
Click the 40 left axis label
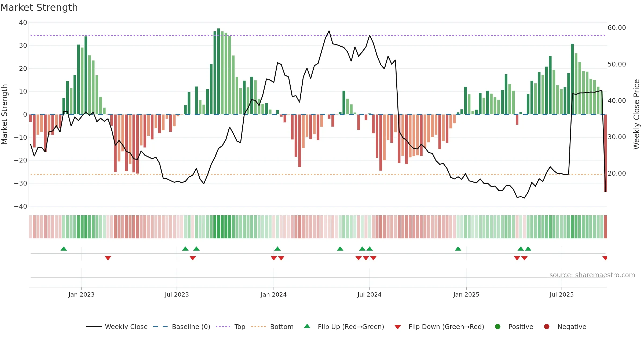point(23,23)
